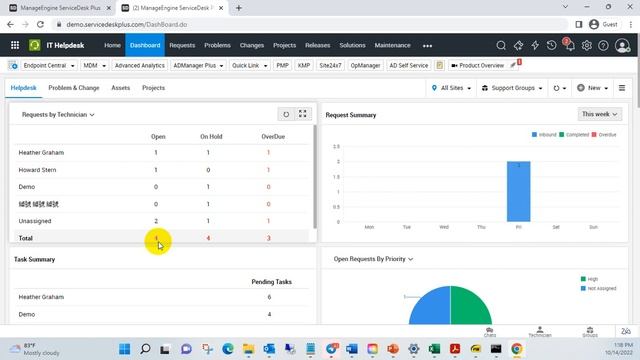Open the Groups icon in the bottom bar
Image resolution: width=640 pixels, height=360 pixels.
coord(590,332)
